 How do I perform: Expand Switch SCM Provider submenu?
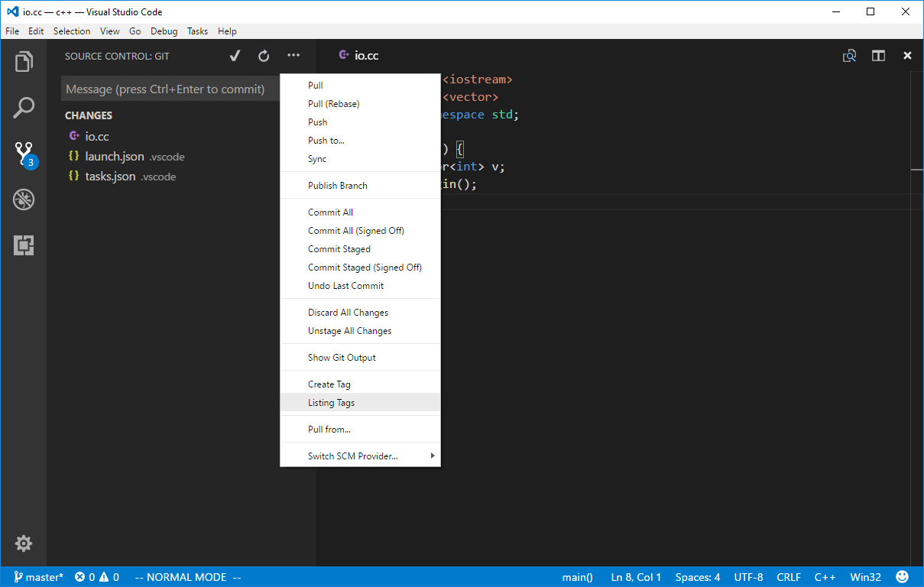[x=360, y=456]
